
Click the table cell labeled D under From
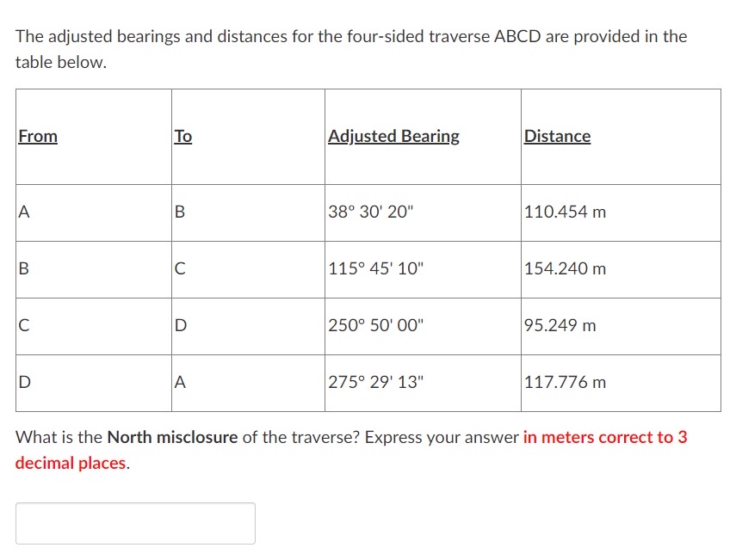click(22, 382)
